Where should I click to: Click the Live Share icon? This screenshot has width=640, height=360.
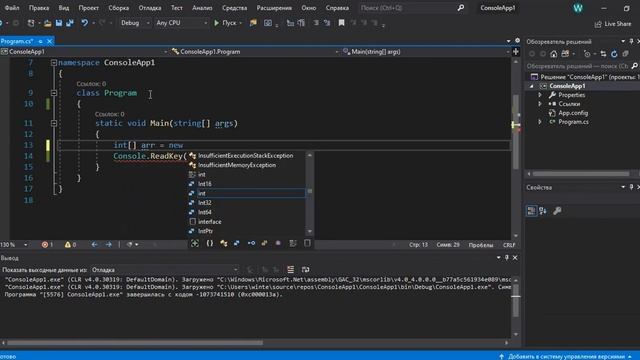click(x=598, y=24)
